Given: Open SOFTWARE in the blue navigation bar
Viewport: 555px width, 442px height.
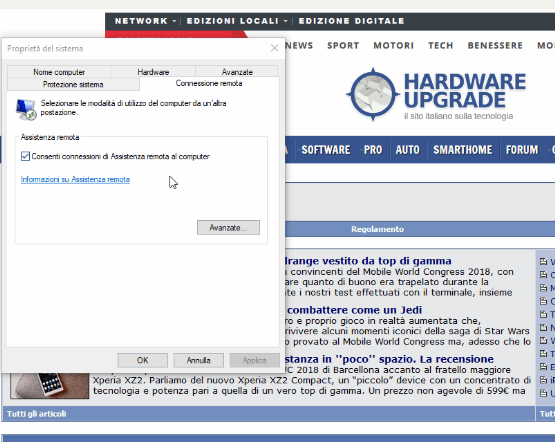Looking at the screenshot, I should pyautogui.click(x=326, y=150).
